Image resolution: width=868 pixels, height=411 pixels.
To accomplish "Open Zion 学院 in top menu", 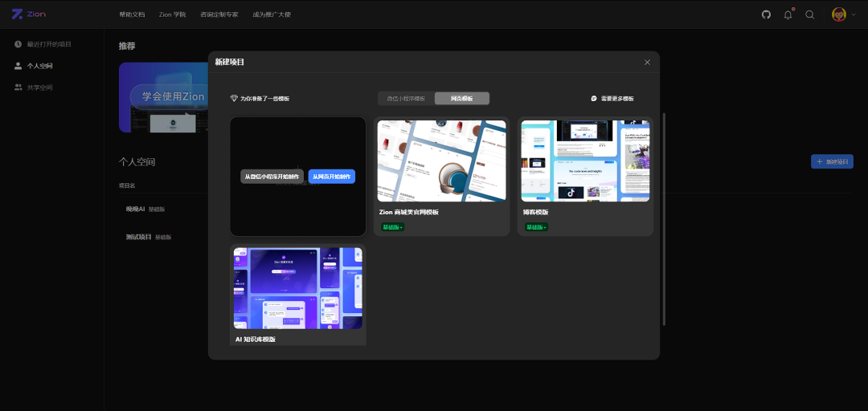I will 172,14.
